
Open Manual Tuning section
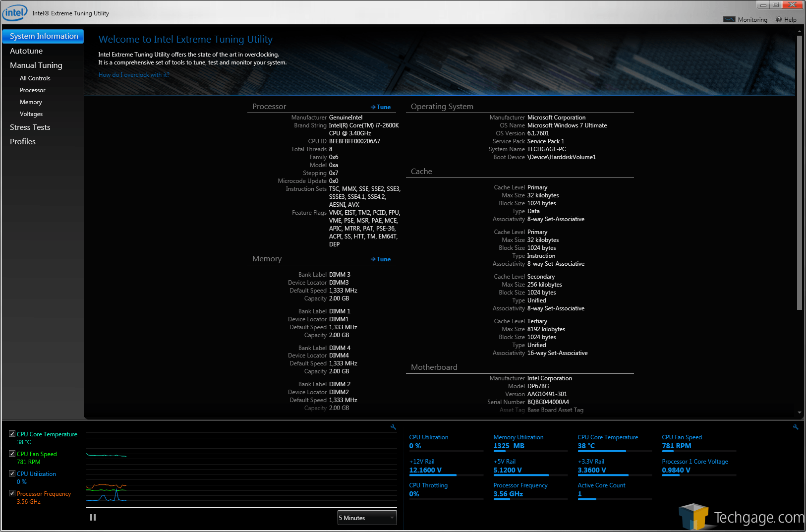tap(36, 65)
